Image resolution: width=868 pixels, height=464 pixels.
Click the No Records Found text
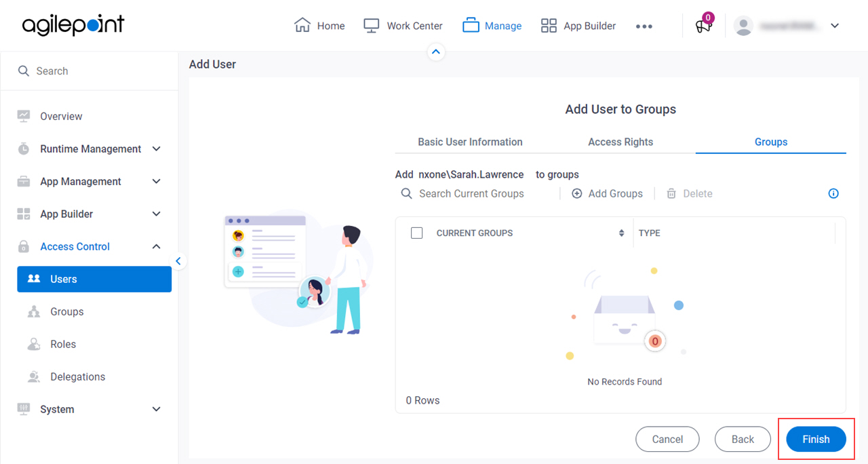click(x=625, y=381)
